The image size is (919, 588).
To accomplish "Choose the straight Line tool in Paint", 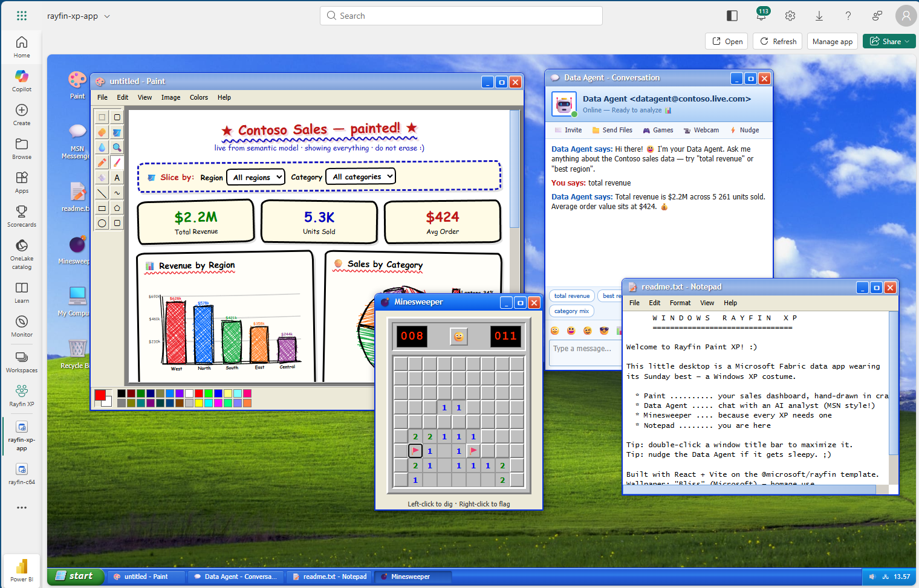I will (102, 193).
